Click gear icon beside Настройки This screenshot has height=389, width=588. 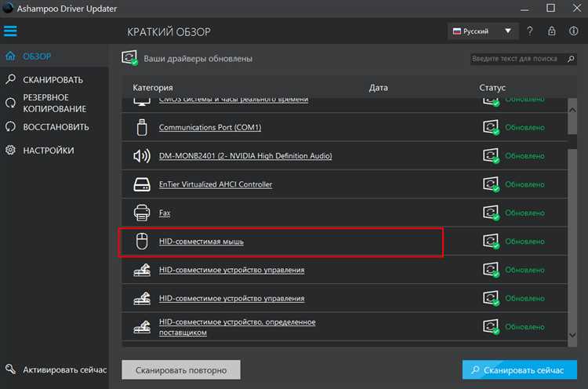[10, 150]
